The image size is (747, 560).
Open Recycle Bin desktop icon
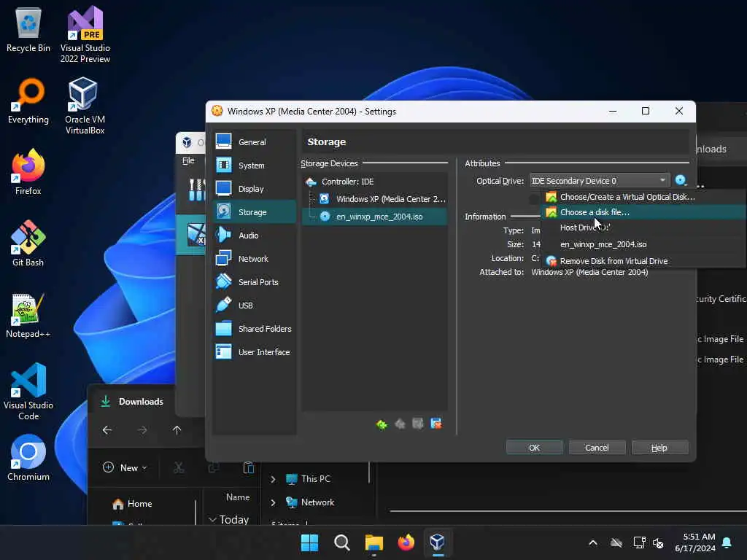point(28,31)
